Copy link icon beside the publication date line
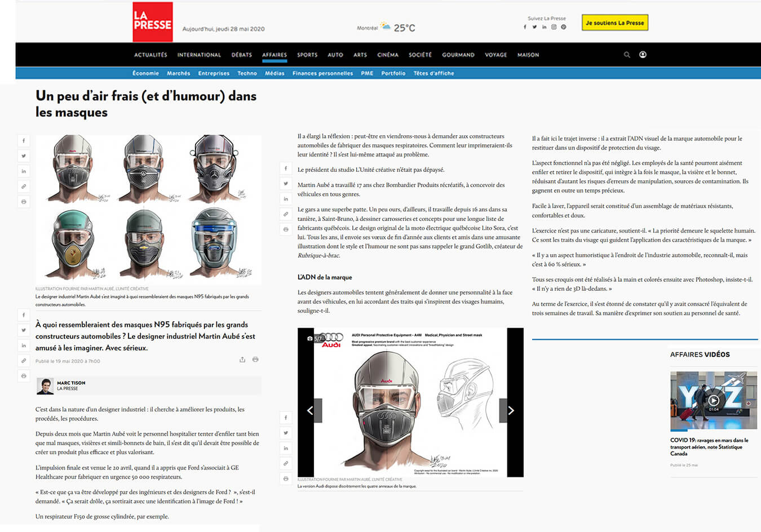The width and height of the screenshot is (761, 532). click(x=24, y=360)
